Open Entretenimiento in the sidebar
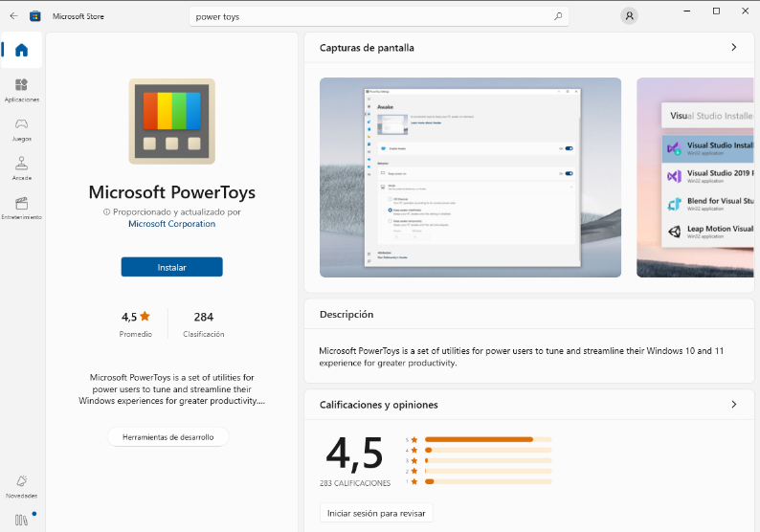The image size is (760, 532). 21,209
